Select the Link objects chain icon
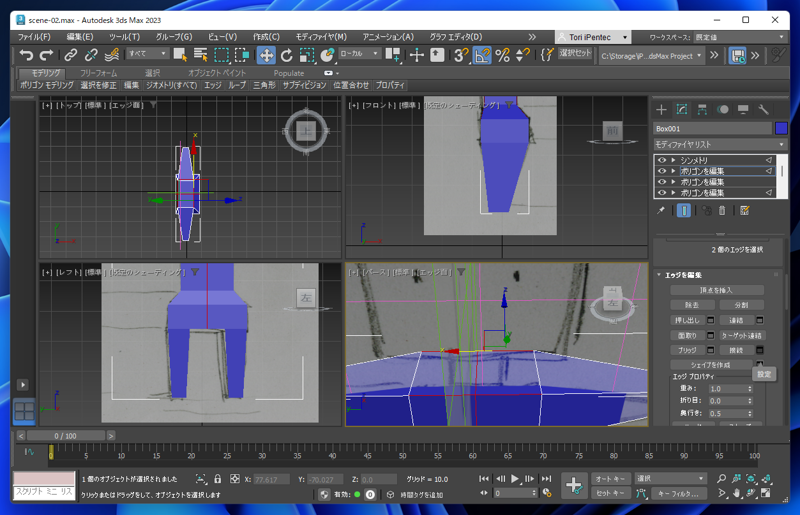The width and height of the screenshot is (800, 515). click(70, 55)
